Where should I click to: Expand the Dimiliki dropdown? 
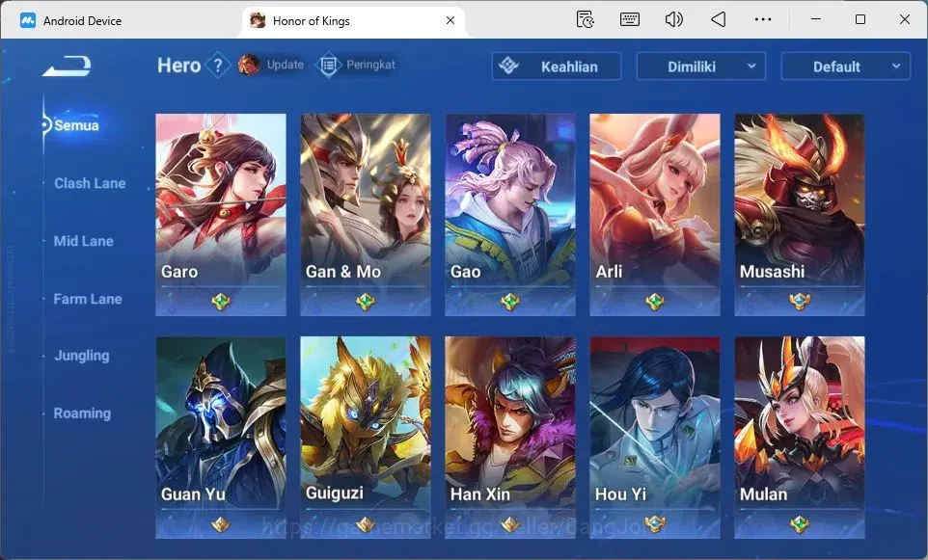coord(700,67)
